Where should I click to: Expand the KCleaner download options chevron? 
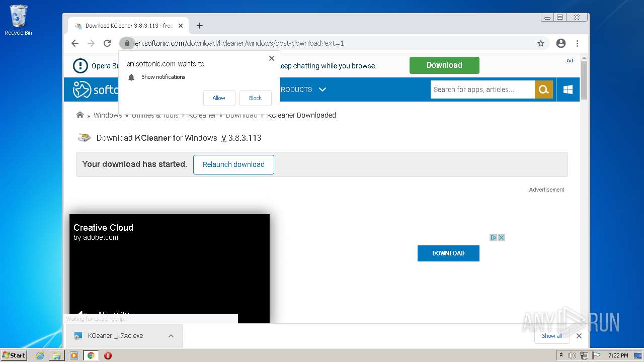click(x=171, y=336)
